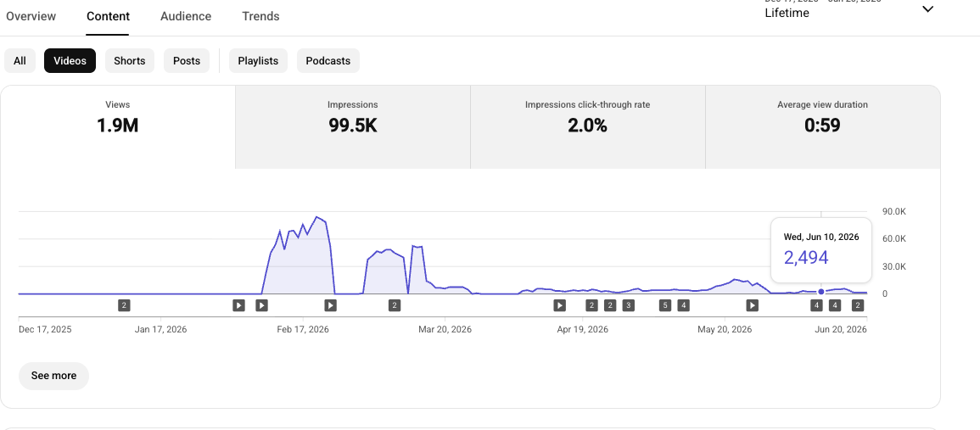Click the Mar 20, 2026 axis label
Screen dimensions: 980x430
445,329
